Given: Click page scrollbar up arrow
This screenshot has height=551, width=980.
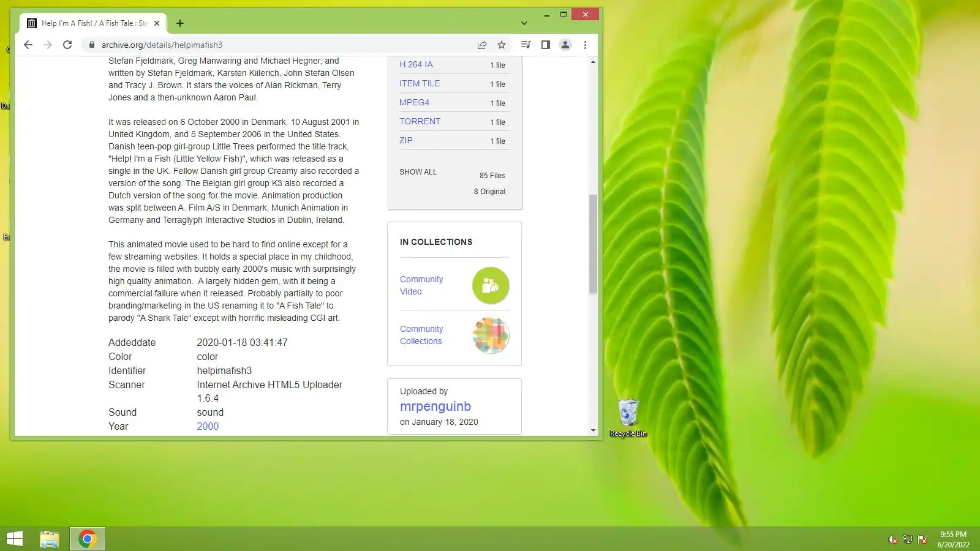Looking at the screenshot, I should [x=593, y=62].
